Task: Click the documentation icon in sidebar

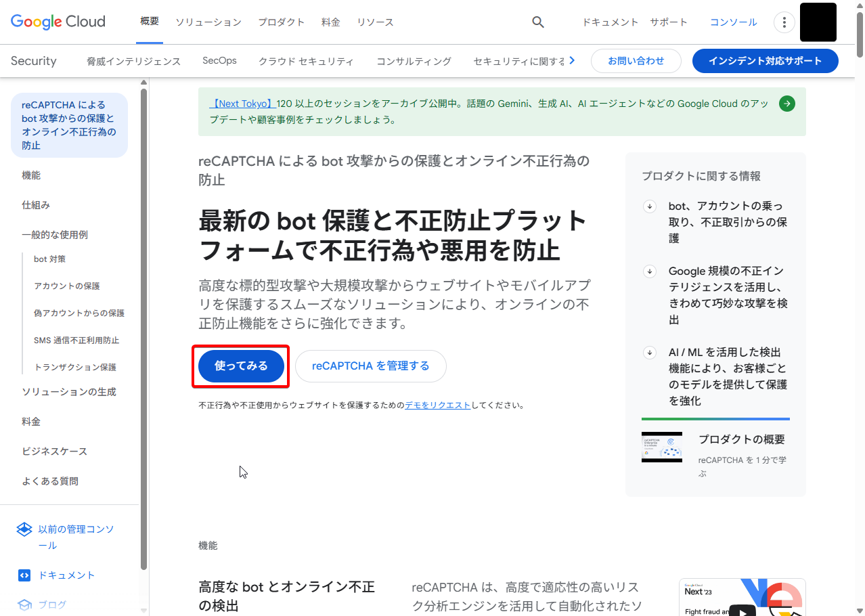Action: (x=24, y=575)
